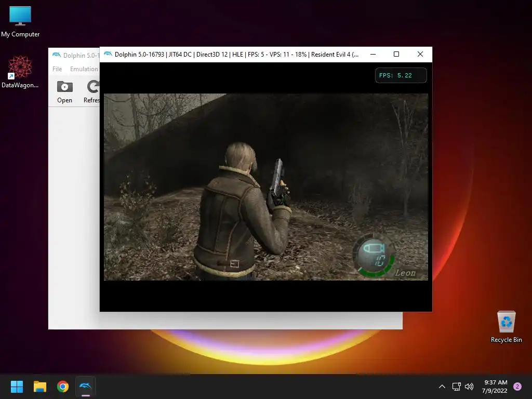Select the Recycle Bin icon
The height and width of the screenshot is (399, 532).
tap(506, 327)
